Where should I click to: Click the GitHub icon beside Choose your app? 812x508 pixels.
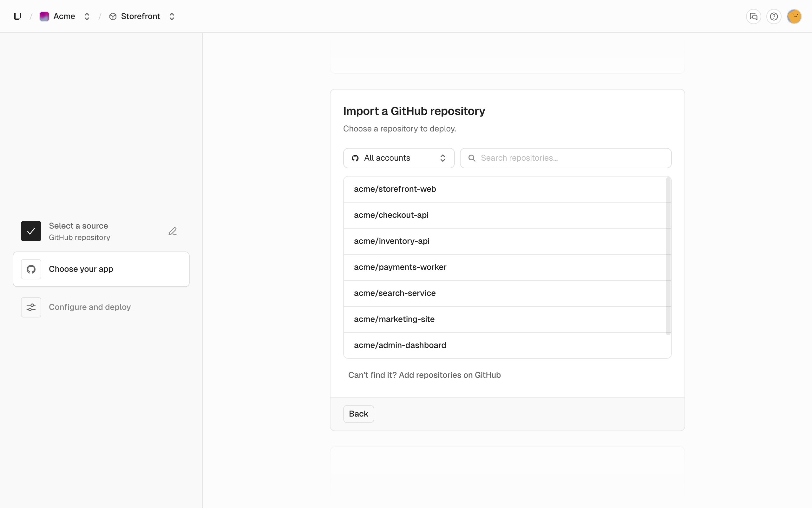(x=31, y=269)
